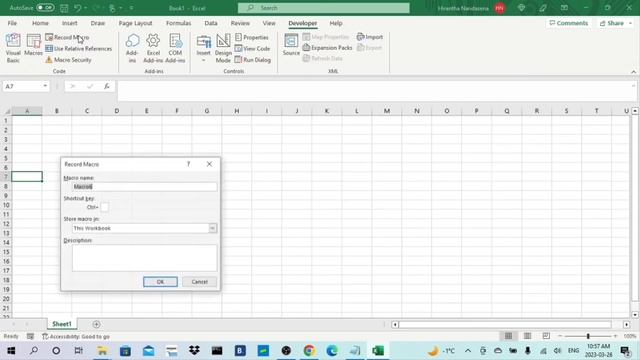
Task: Switch to the Formulas tab
Action: pyautogui.click(x=178, y=23)
